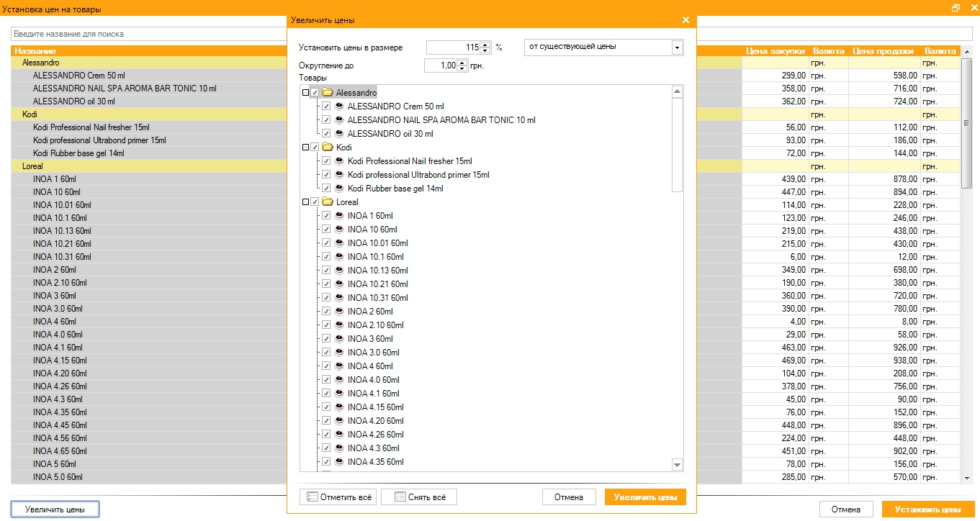The width and height of the screenshot is (980, 521).
Task: Close the Увеличить цены dialog
Action: (685, 20)
